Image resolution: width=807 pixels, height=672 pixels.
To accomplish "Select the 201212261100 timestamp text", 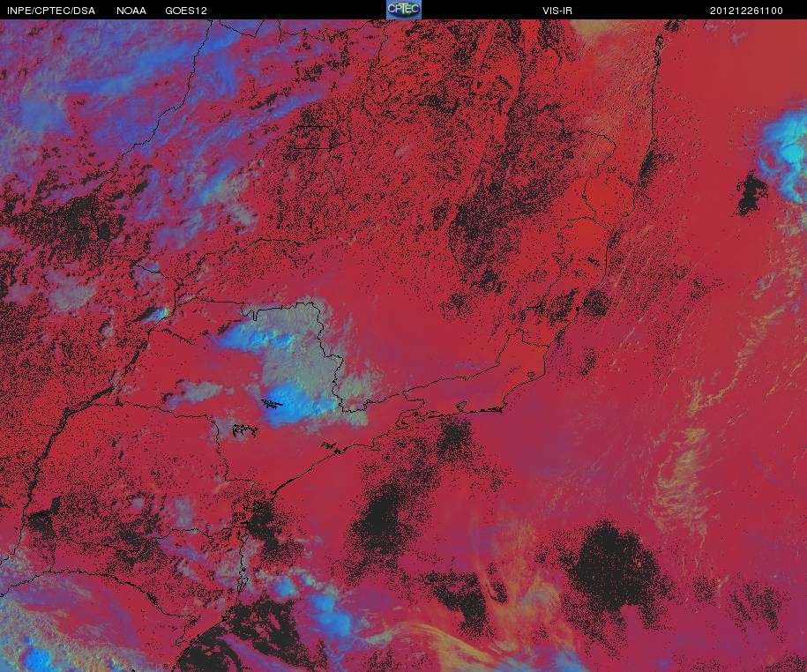I will tap(746, 11).
